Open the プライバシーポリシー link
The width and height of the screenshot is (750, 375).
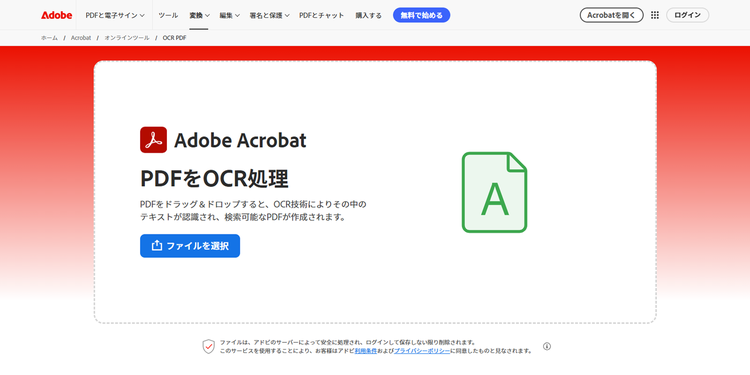[422, 351]
